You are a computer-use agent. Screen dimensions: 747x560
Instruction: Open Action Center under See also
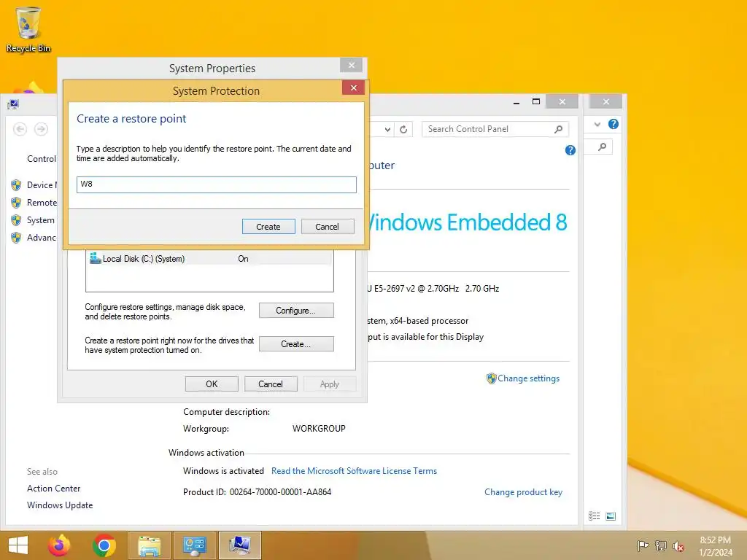tap(54, 488)
